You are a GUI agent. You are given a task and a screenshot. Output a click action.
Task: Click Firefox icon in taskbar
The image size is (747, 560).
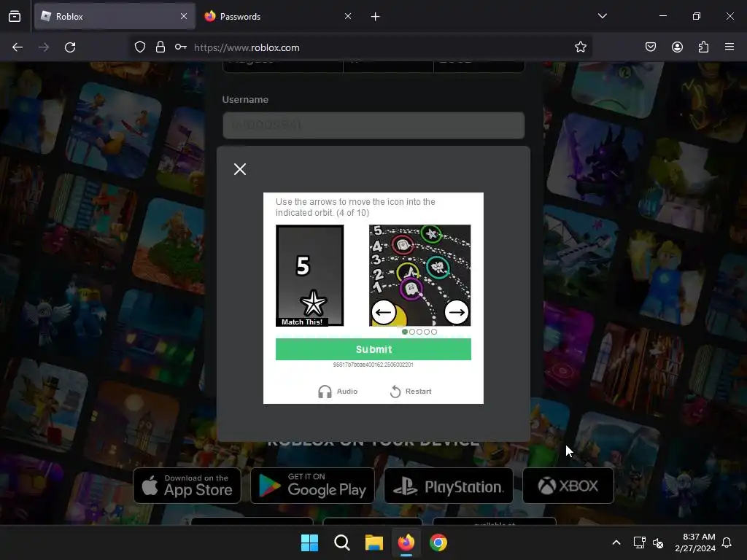pyautogui.click(x=406, y=542)
